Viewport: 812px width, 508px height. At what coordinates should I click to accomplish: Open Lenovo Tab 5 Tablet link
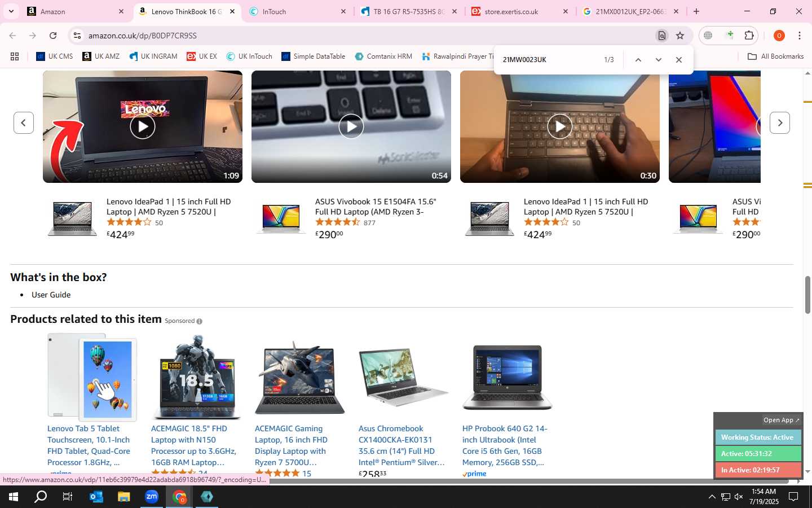(x=89, y=445)
